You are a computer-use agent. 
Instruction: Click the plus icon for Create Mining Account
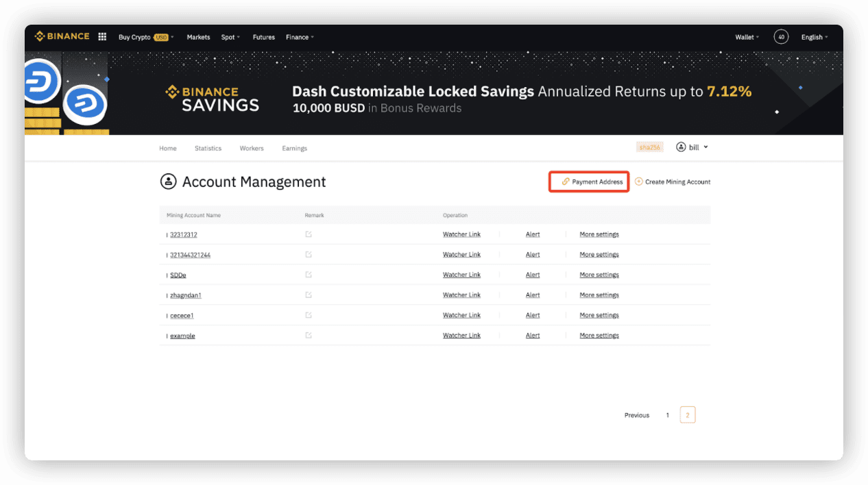pyautogui.click(x=638, y=182)
